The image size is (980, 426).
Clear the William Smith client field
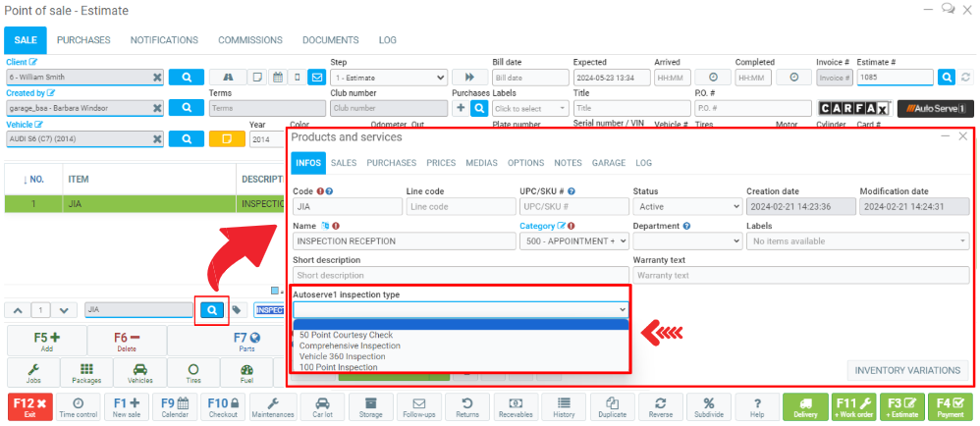tap(157, 78)
